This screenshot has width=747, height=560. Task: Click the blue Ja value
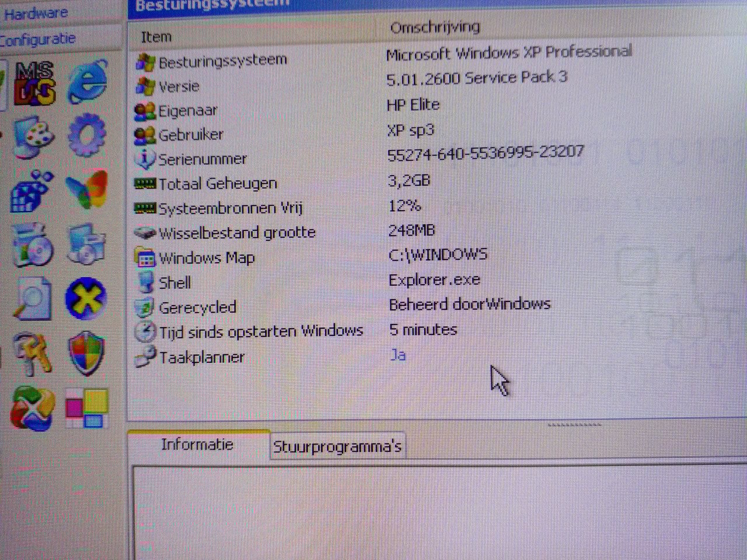[x=398, y=355]
